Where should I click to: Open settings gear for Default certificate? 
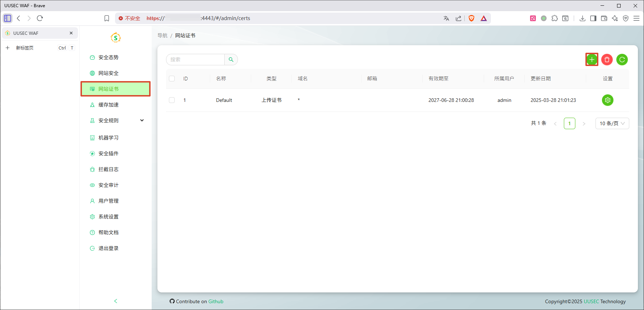[x=608, y=100]
